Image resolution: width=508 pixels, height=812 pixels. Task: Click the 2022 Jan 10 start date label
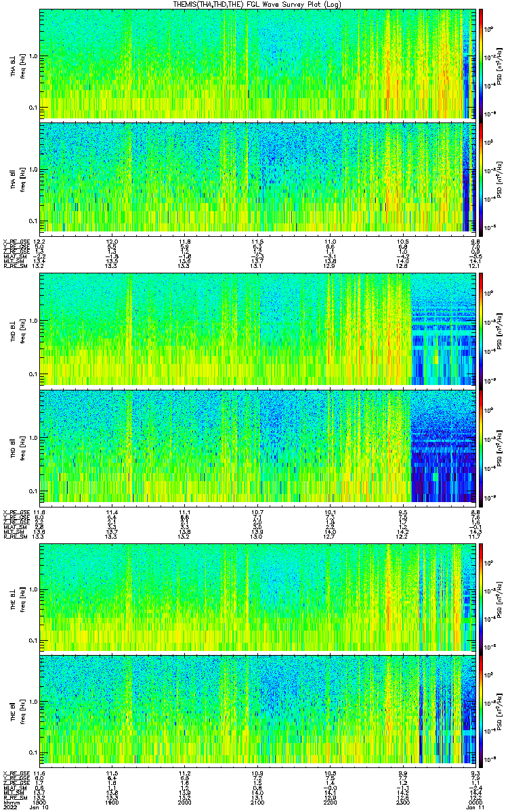click(x=24, y=807)
